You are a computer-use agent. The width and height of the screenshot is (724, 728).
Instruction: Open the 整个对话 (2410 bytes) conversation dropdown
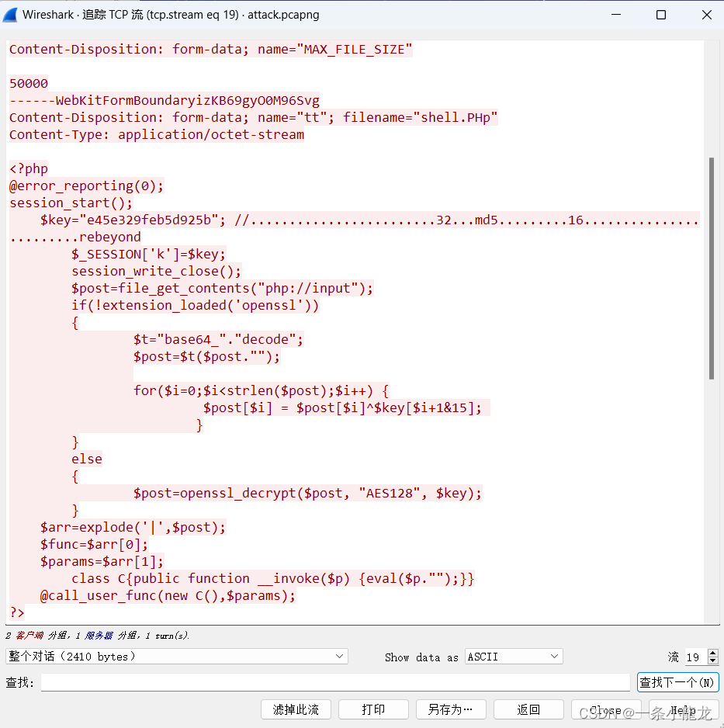tap(177, 656)
